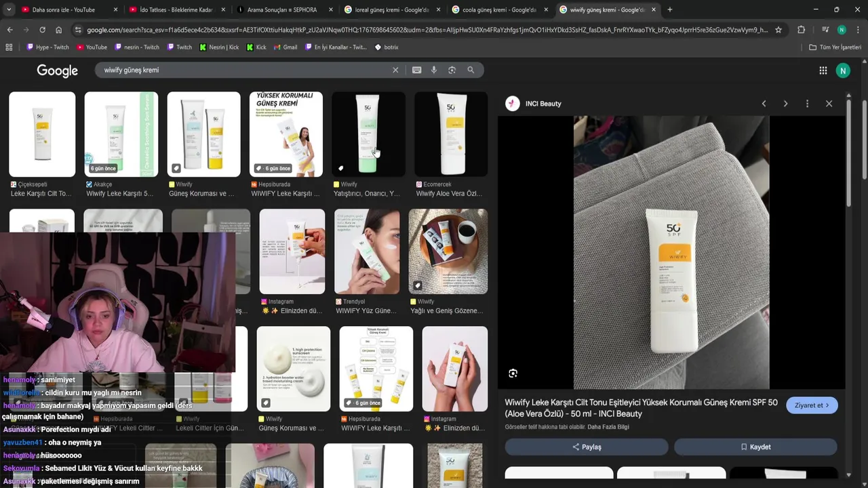868x488 pixels.
Task: Open the Chrome bookmarks apps grid icon
Action: (x=9, y=47)
